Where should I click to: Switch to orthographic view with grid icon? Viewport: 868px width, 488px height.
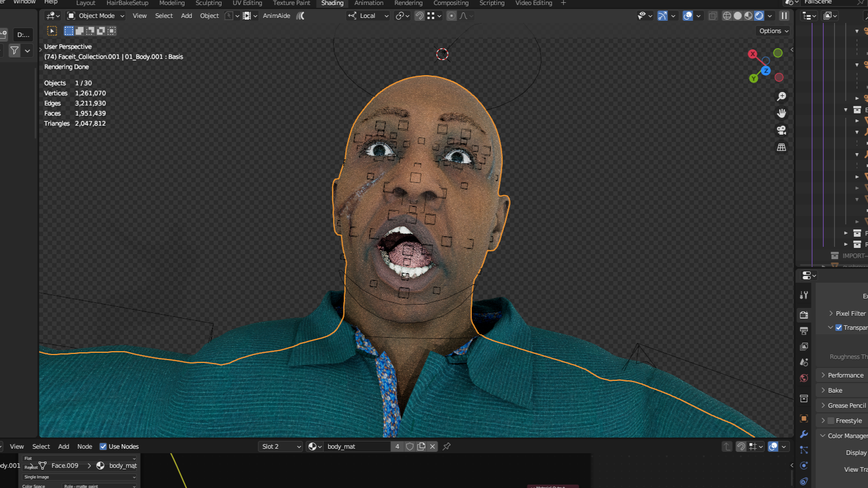781,148
